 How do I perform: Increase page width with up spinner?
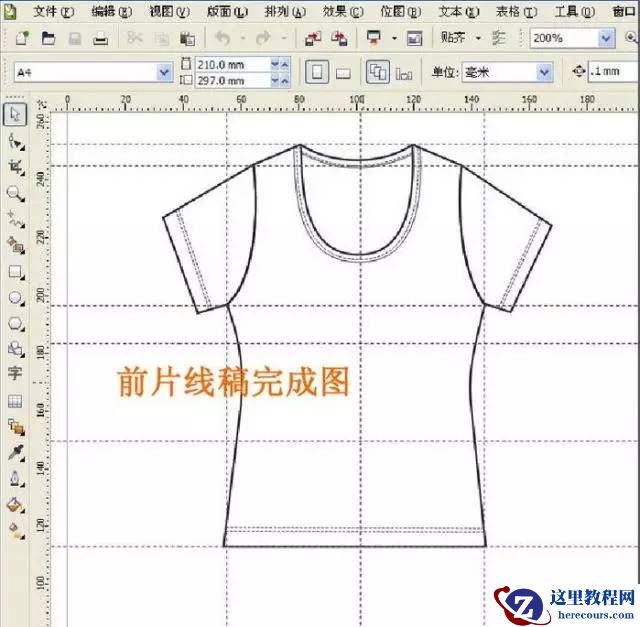[x=285, y=64]
